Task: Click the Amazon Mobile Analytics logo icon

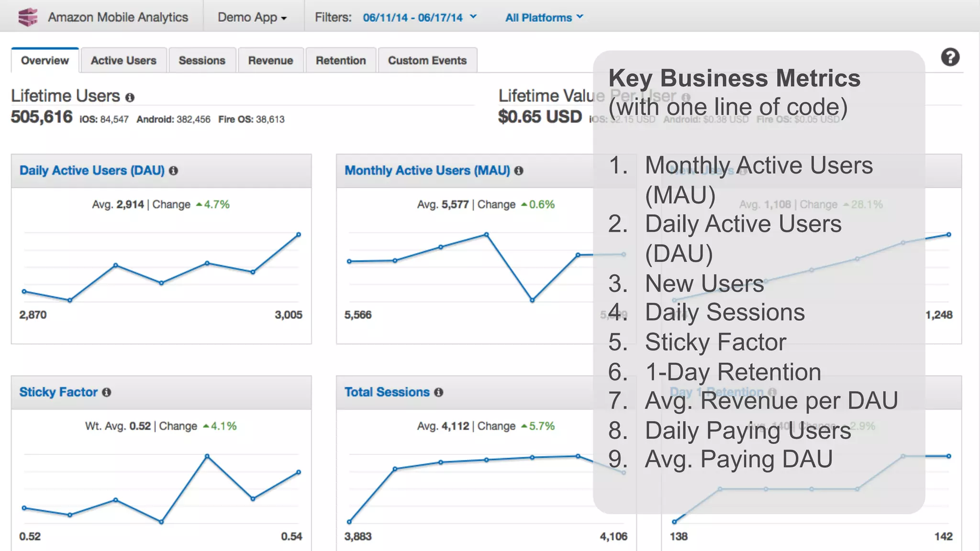Action: pos(28,17)
